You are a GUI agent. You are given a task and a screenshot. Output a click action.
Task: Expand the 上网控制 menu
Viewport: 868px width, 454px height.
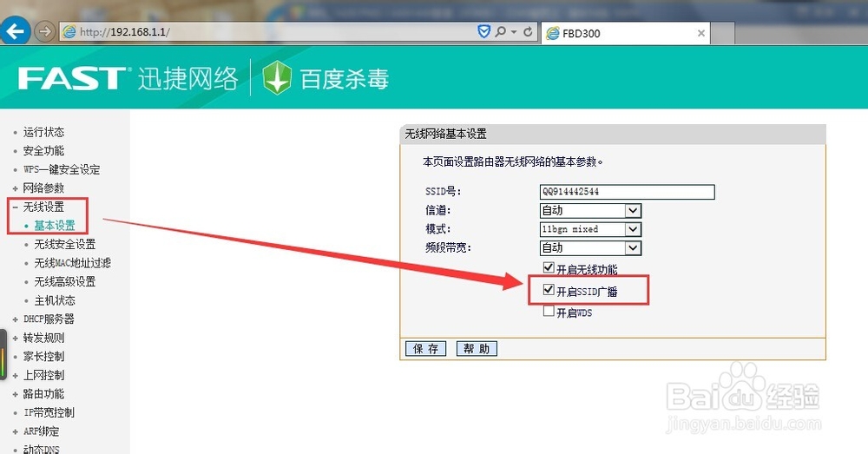43,375
